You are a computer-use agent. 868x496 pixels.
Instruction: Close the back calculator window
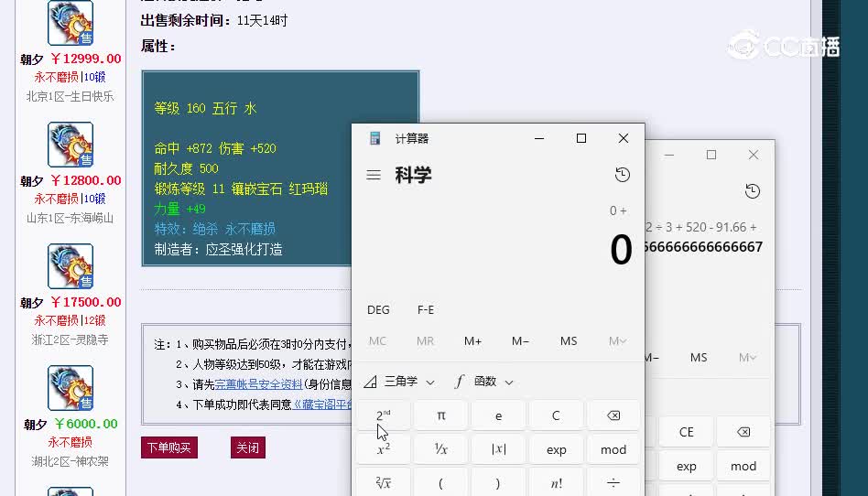[x=754, y=155]
